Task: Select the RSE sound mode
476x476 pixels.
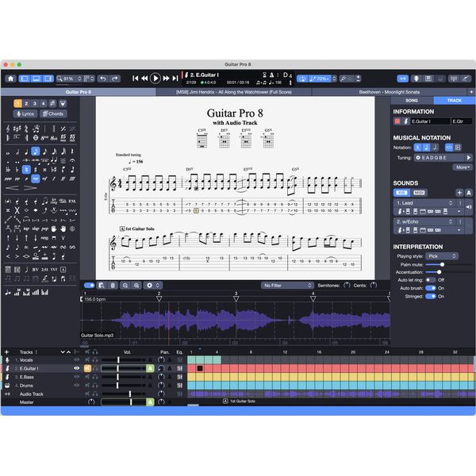Action: [x=401, y=193]
